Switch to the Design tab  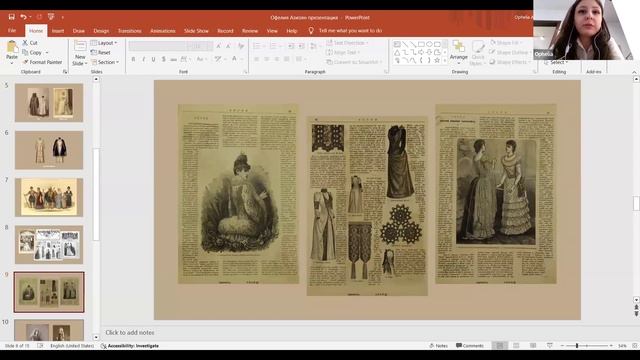click(101, 31)
